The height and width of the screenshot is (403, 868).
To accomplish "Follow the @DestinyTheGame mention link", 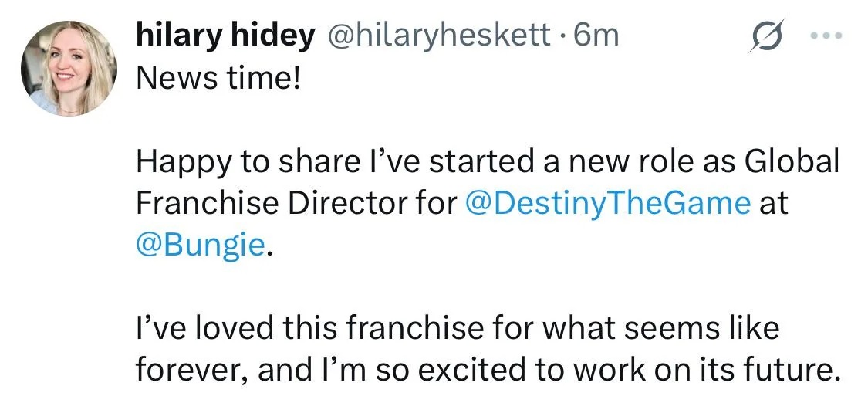I will 608,201.
